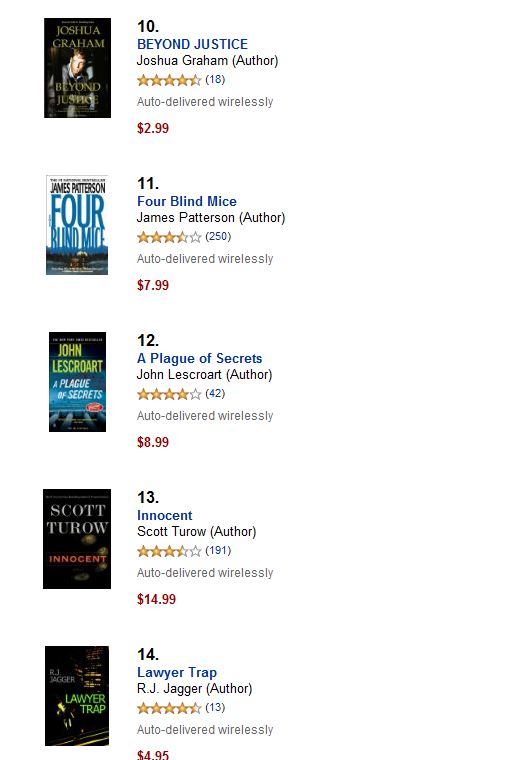The image size is (510, 760).
Task: Click the star rating icons for Innocent
Action: click(x=169, y=551)
